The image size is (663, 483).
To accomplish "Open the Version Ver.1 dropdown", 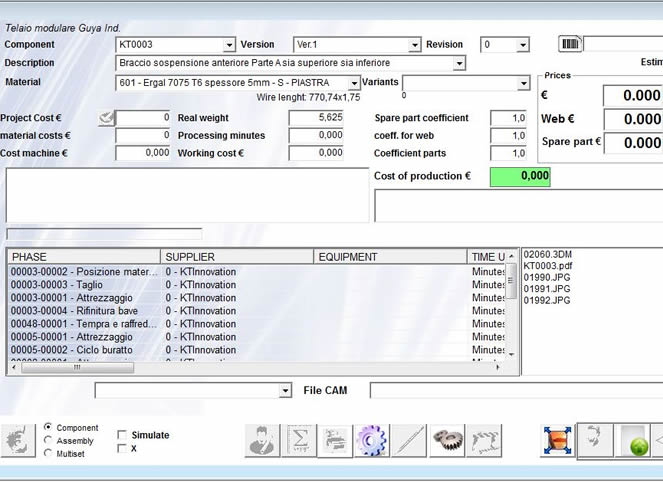I will click(x=415, y=45).
